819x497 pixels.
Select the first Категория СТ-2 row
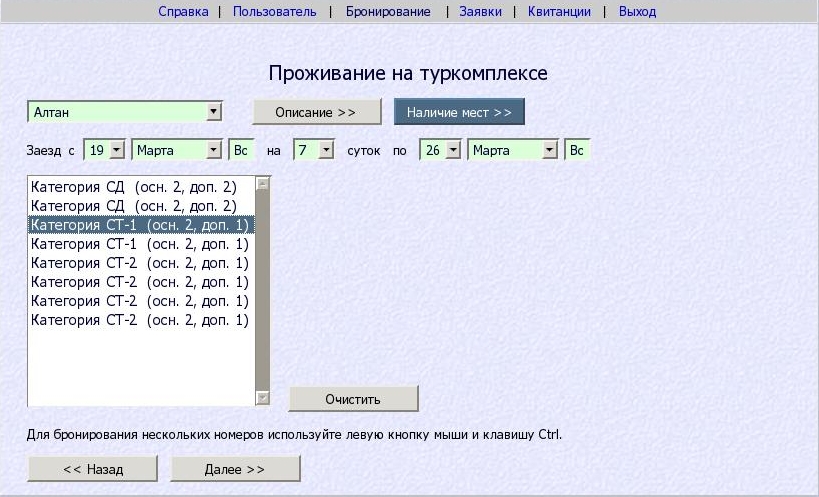click(x=141, y=263)
